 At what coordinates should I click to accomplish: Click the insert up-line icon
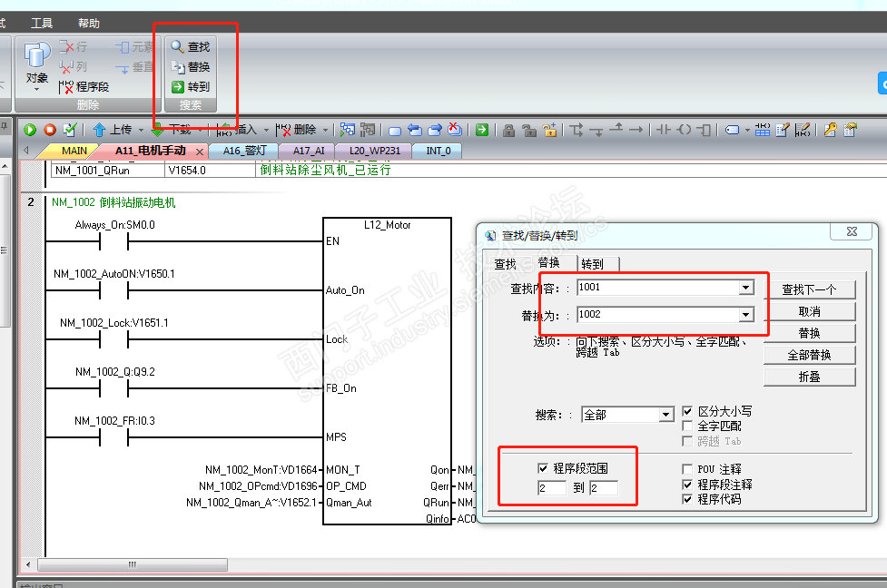pyautogui.click(x=616, y=128)
